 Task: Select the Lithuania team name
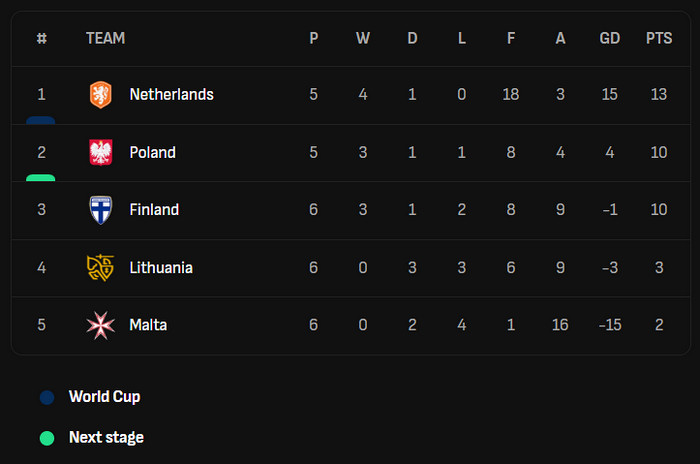tap(161, 268)
